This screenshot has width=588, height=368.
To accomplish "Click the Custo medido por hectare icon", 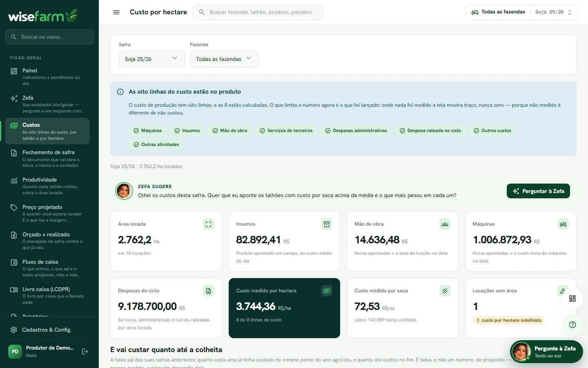I will click(327, 291).
